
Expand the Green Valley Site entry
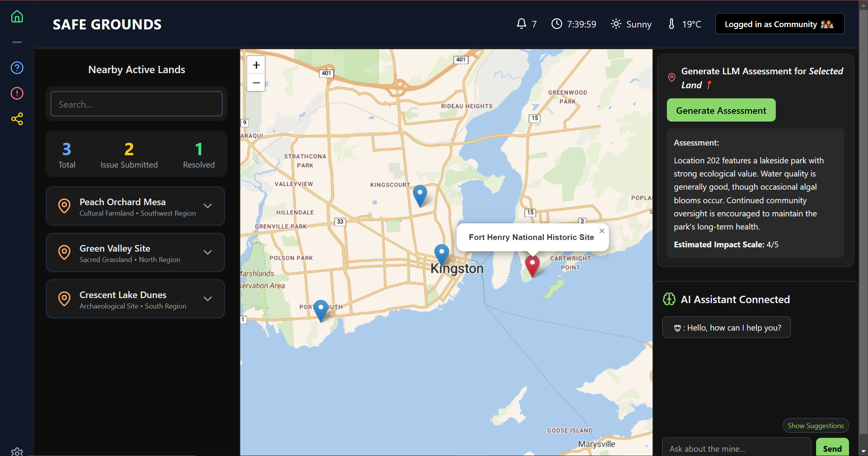pyautogui.click(x=208, y=252)
